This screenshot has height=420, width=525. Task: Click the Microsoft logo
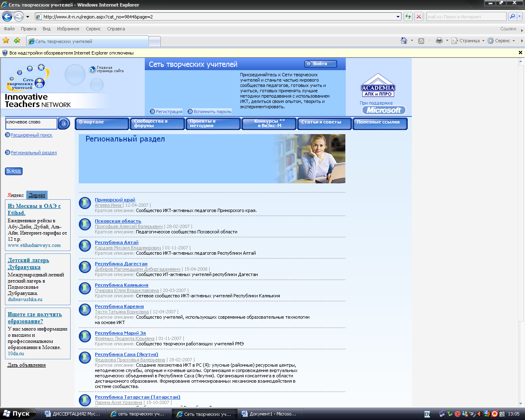click(383, 110)
